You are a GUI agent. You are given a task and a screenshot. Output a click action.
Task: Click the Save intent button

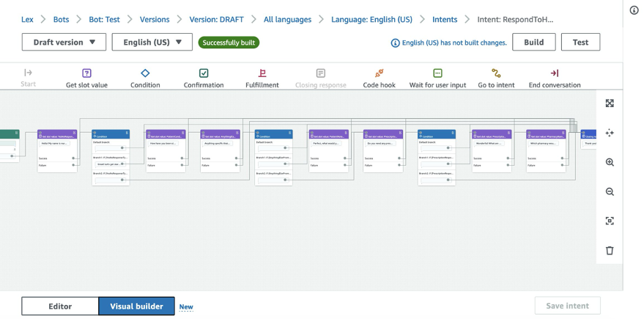pyautogui.click(x=568, y=306)
